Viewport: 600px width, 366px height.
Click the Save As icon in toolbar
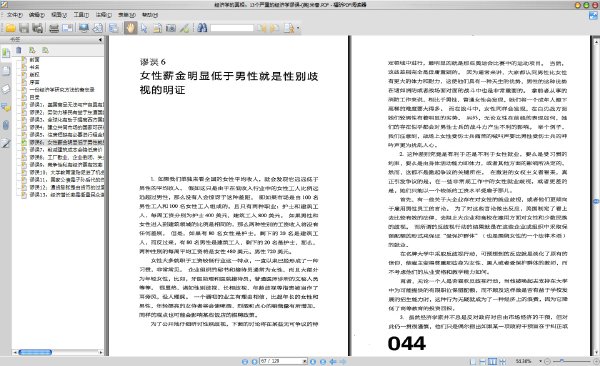(38, 28)
